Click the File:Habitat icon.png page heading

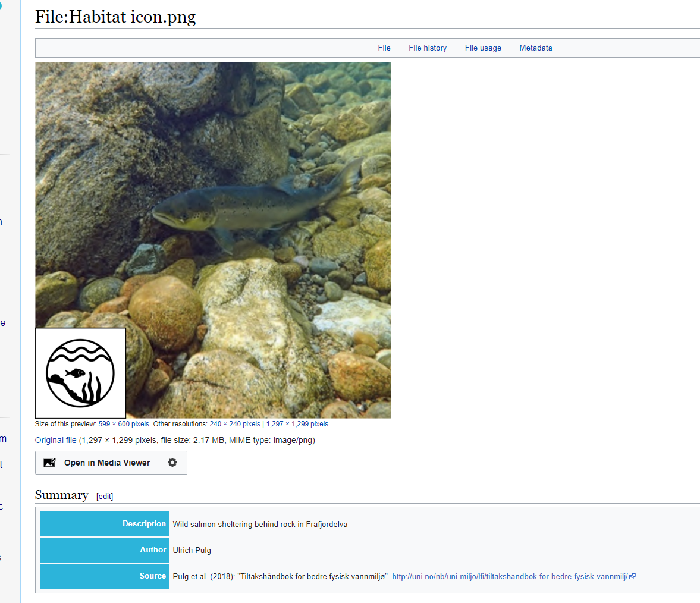pos(115,17)
